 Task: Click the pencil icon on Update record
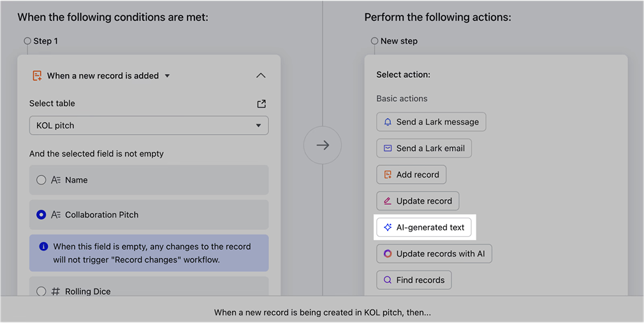388,201
